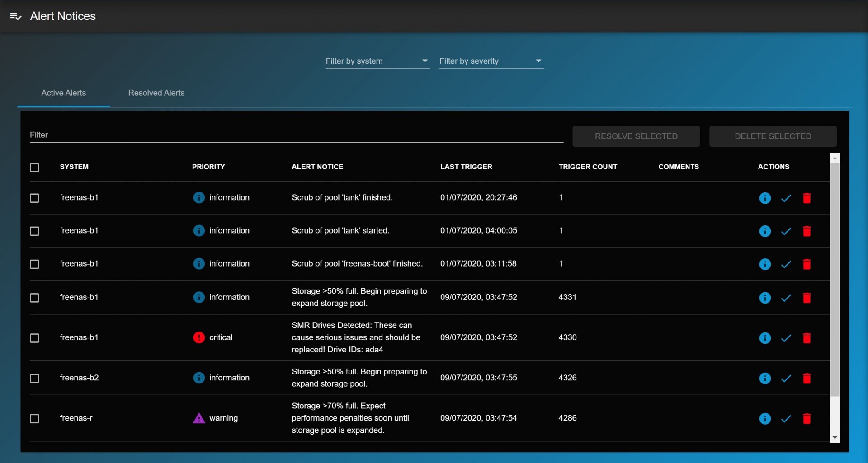Sort by the ALERT NOTICE column header
Image resolution: width=868 pixels, height=463 pixels.
(x=317, y=167)
